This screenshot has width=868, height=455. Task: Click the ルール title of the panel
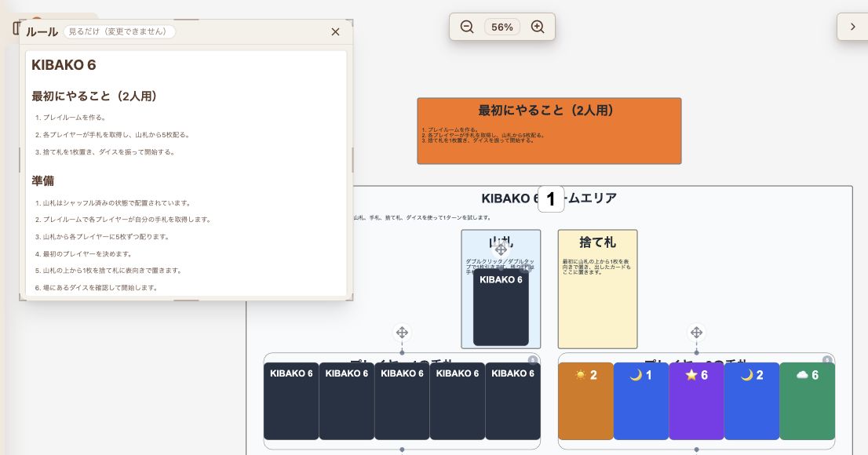42,32
